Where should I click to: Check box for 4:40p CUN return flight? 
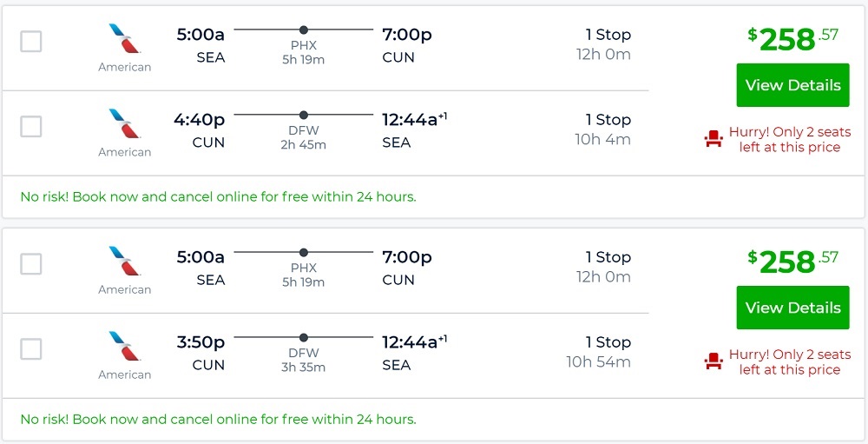point(31,126)
